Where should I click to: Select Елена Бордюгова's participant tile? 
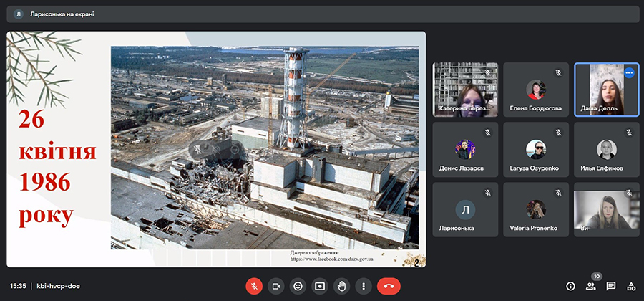(x=535, y=90)
